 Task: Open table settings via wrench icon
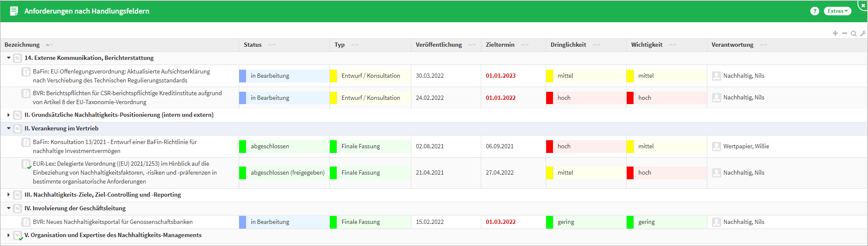pos(863,34)
